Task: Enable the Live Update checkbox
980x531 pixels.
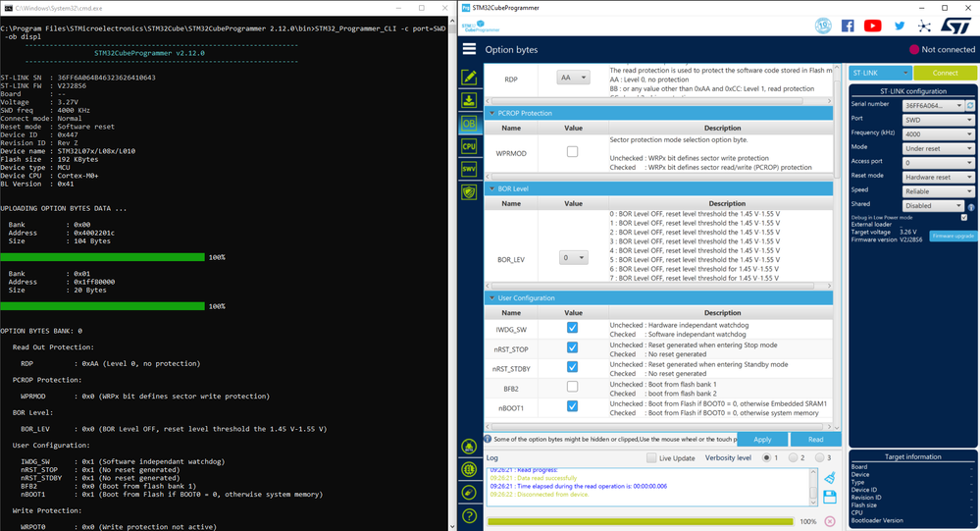Action: tap(651, 457)
